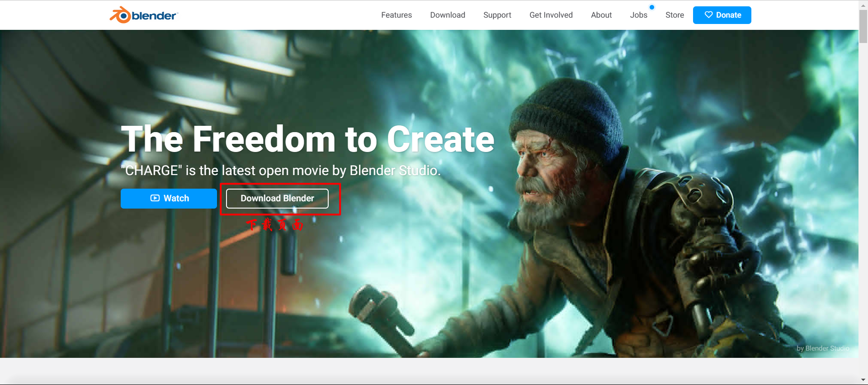Visit the Store link

tap(675, 15)
